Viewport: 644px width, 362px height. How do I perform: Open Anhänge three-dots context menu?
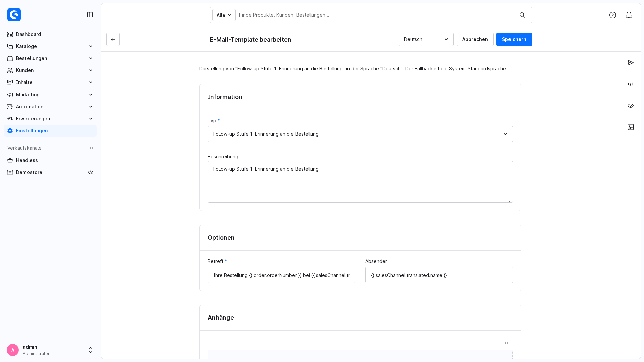[x=507, y=343]
